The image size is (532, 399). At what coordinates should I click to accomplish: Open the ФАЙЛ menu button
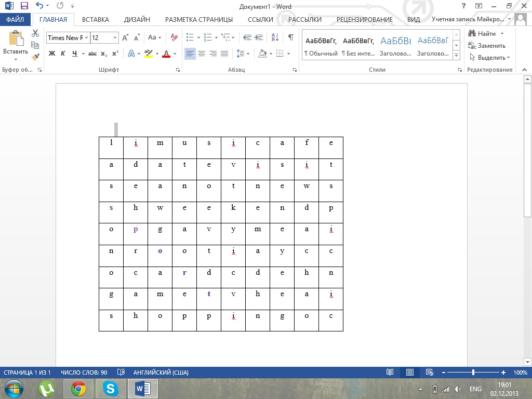(16, 20)
